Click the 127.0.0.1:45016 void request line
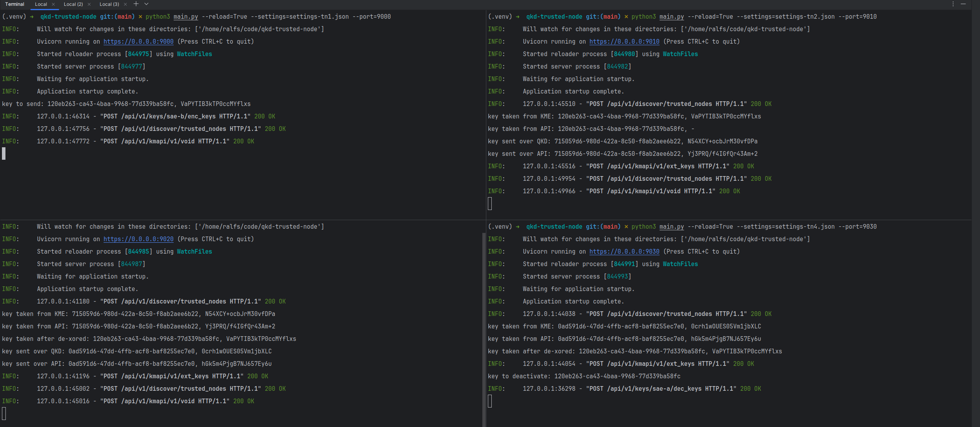 (128, 401)
